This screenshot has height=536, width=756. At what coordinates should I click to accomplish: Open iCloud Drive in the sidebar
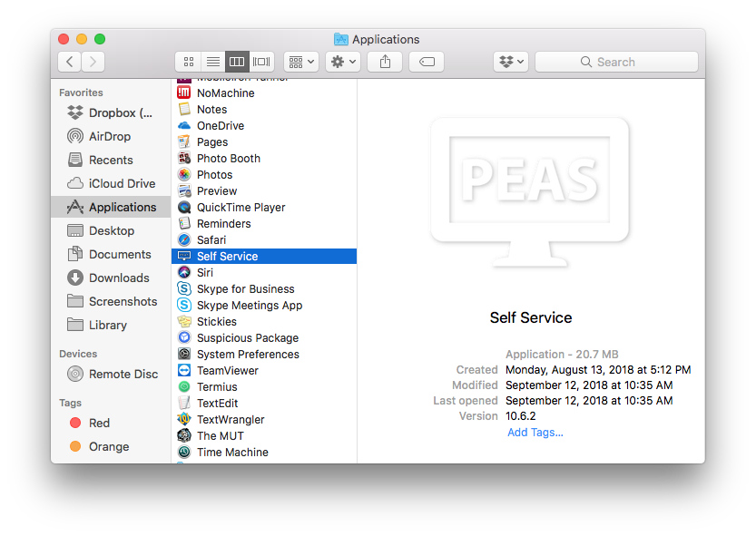click(111, 183)
